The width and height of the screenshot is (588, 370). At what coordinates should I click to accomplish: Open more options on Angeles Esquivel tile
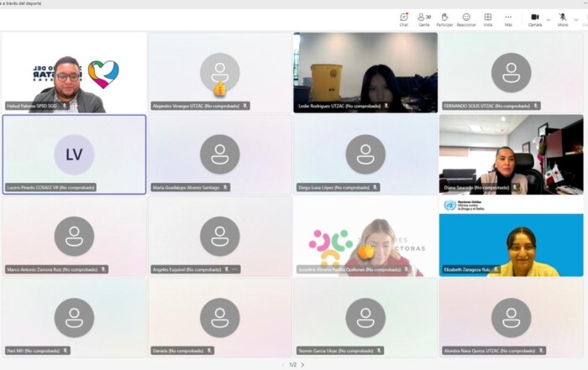pos(234,269)
